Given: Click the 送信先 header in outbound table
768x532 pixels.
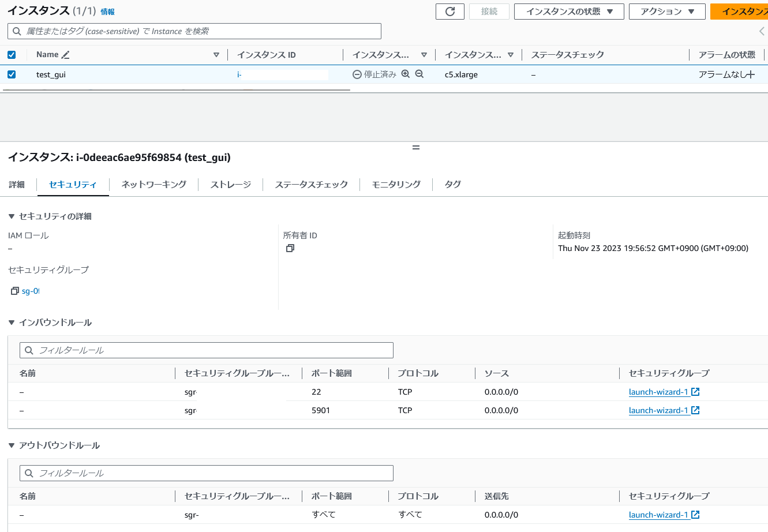Looking at the screenshot, I should (497, 496).
